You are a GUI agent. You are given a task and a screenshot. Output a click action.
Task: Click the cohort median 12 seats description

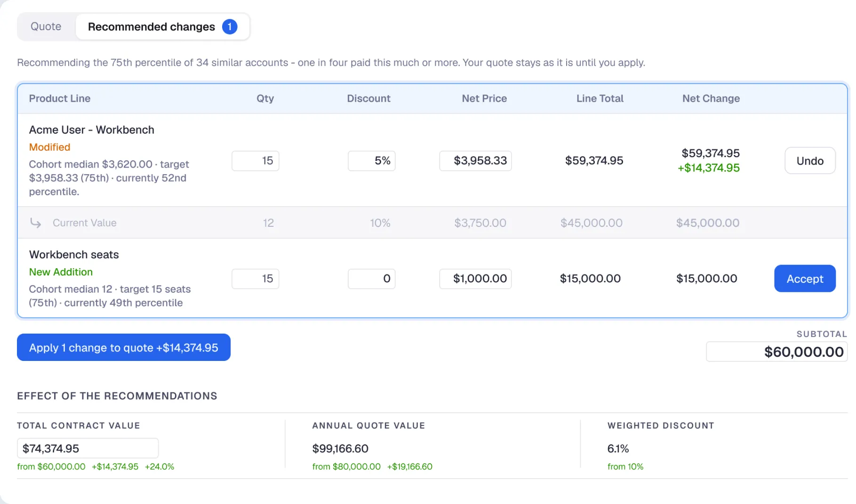[110, 296]
